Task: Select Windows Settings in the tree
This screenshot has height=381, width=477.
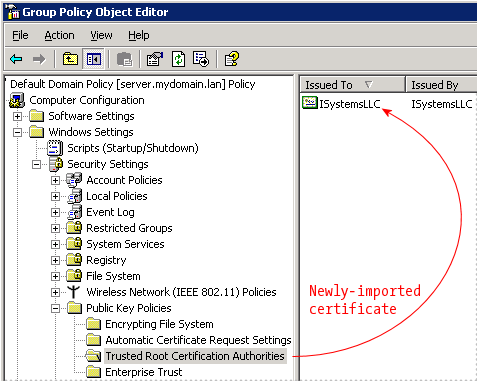Action: coord(91,132)
